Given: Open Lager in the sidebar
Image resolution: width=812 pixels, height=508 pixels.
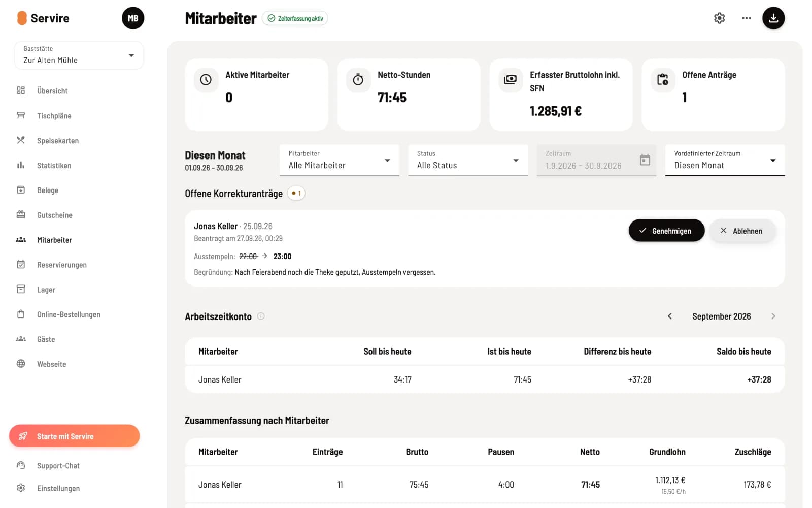Looking at the screenshot, I should point(46,290).
